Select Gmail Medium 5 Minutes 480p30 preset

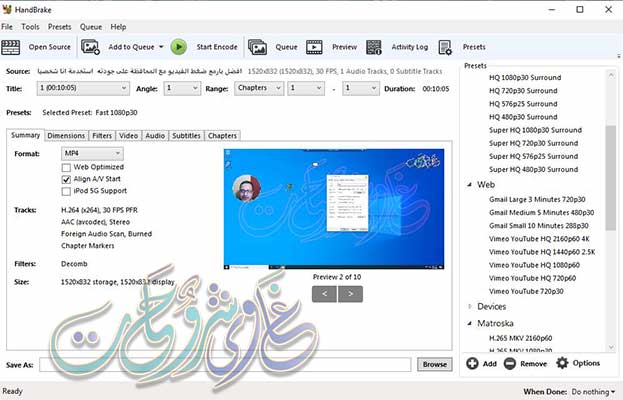(x=542, y=213)
